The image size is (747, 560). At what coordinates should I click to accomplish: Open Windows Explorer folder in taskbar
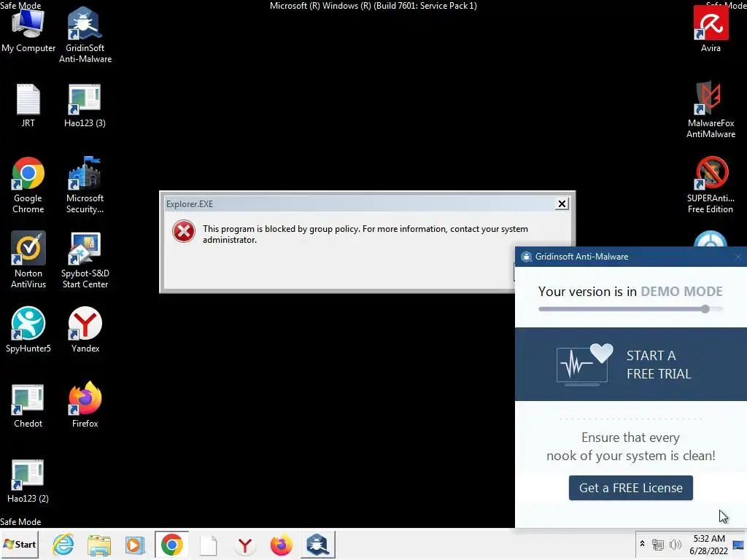[x=99, y=545]
